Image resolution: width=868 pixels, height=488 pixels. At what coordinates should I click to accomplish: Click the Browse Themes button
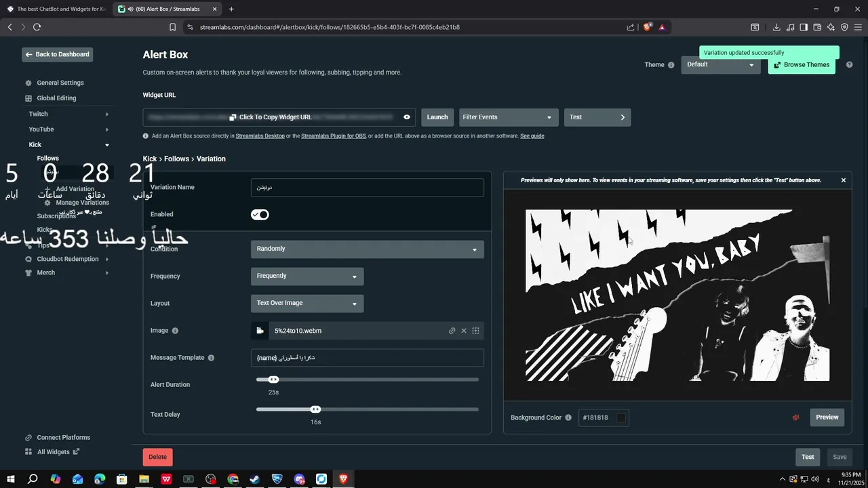[x=802, y=65]
